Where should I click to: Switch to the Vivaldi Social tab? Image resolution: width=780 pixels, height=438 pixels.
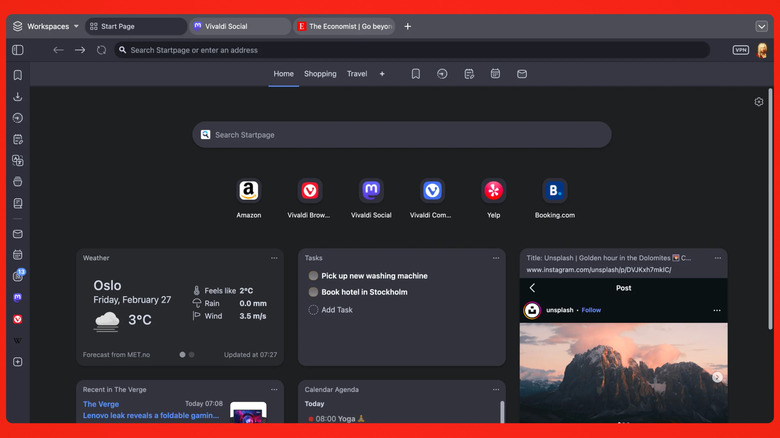(x=238, y=27)
